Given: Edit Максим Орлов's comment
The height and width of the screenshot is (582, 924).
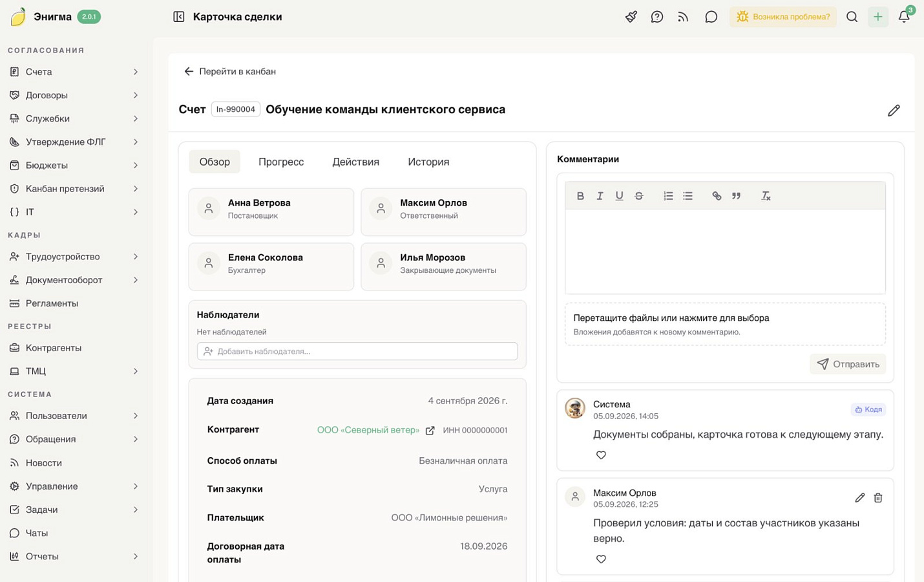Looking at the screenshot, I should tap(859, 498).
